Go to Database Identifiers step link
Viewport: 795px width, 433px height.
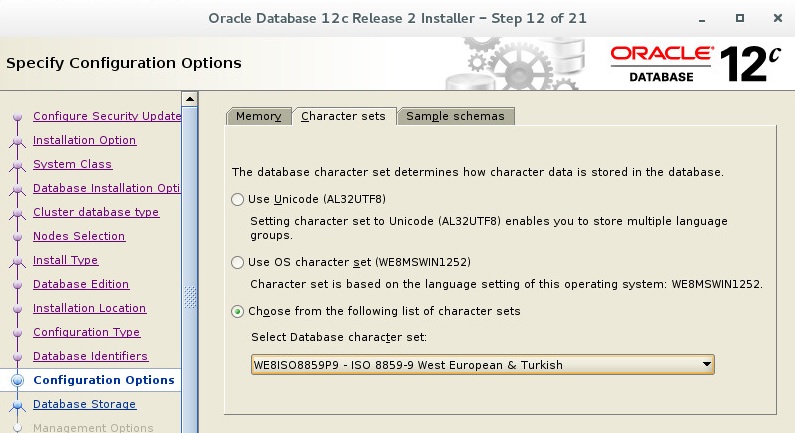[x=91, y=356]
